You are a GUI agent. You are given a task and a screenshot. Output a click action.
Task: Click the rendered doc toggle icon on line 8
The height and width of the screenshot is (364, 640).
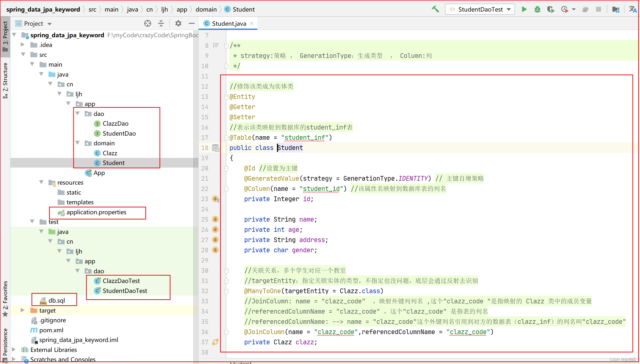click(216, 45)
